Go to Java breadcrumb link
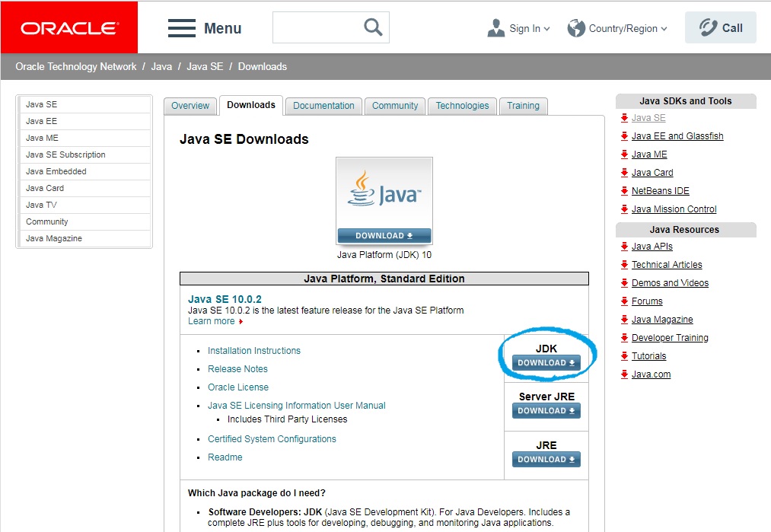Screen dimensions: 771x532 [x=161, y=66]
